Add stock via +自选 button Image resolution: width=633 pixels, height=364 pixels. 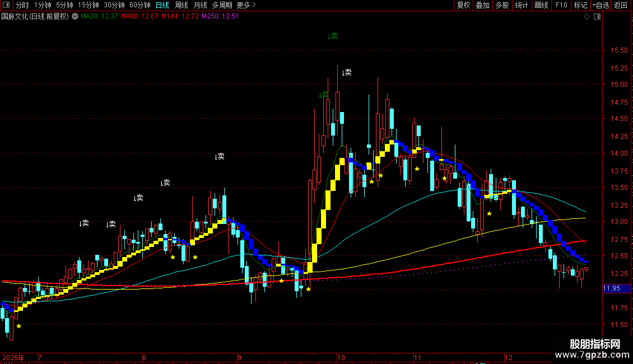[601, 5]
